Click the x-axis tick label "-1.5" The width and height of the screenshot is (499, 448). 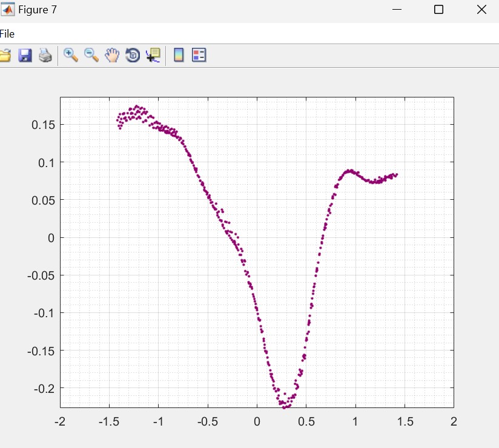109,421
